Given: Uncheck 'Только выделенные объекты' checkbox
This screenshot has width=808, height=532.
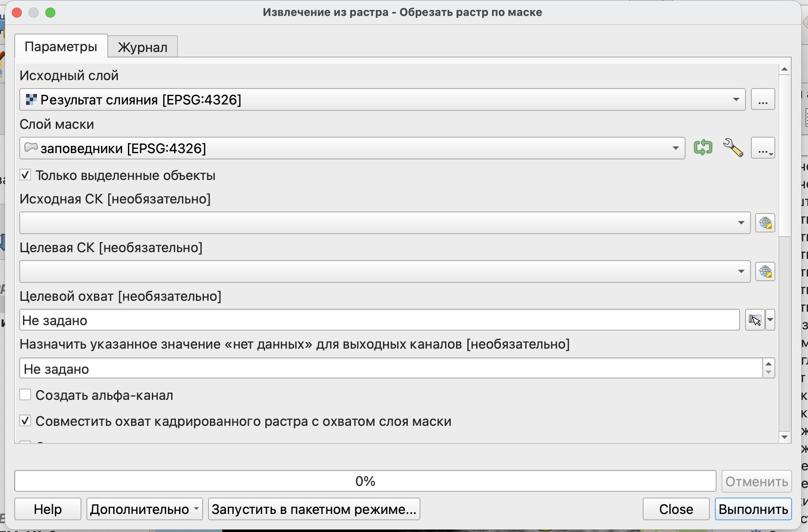Looking at the screenshot, I should (x=26, y=175).
